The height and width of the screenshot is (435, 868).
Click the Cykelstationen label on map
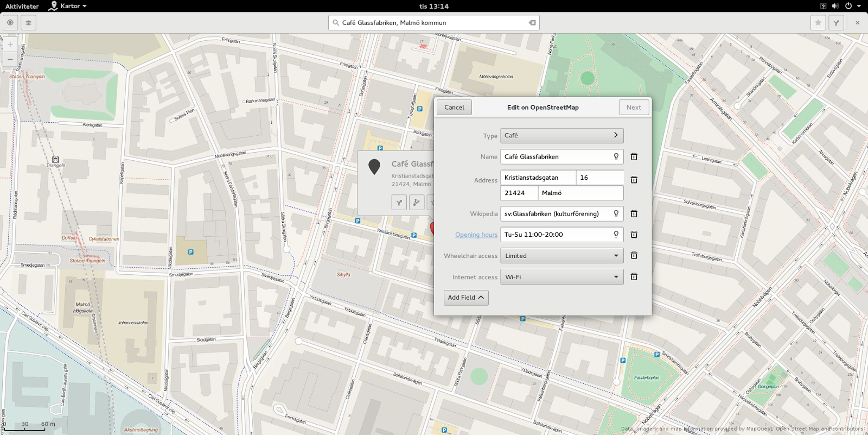104,239
